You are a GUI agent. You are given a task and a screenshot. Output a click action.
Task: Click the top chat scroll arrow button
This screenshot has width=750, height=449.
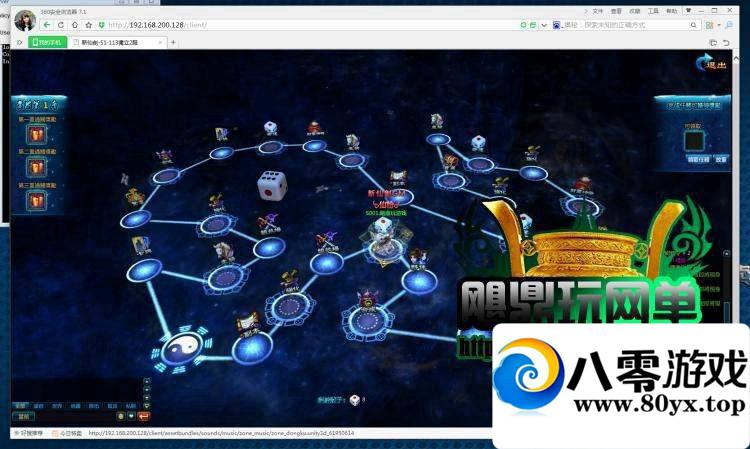(146, 381)
